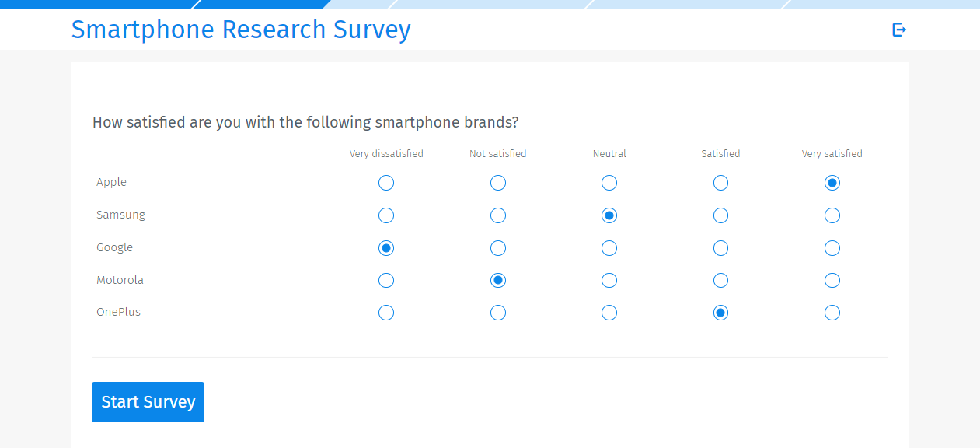
Task: Select Neutral for Google
Action: (609, 247)
